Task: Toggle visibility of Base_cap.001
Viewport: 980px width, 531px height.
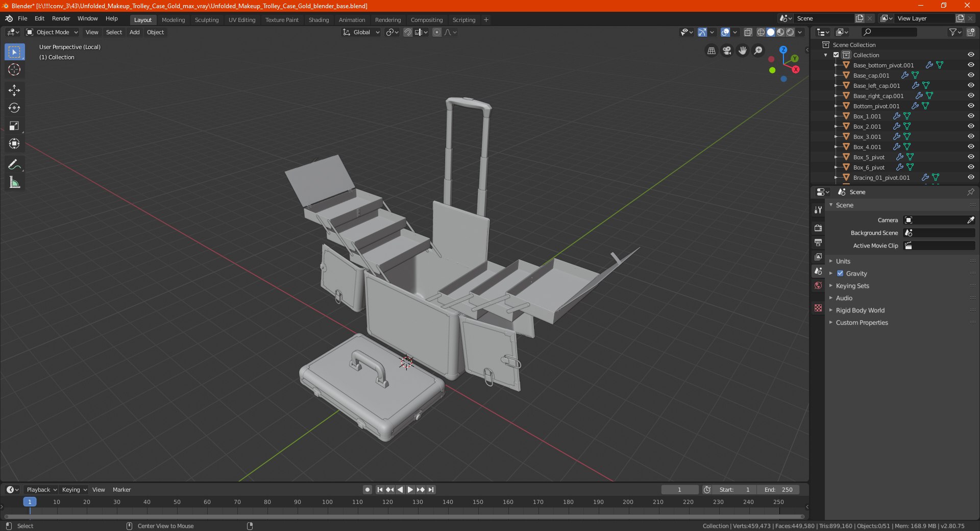Action: point(971,76)
